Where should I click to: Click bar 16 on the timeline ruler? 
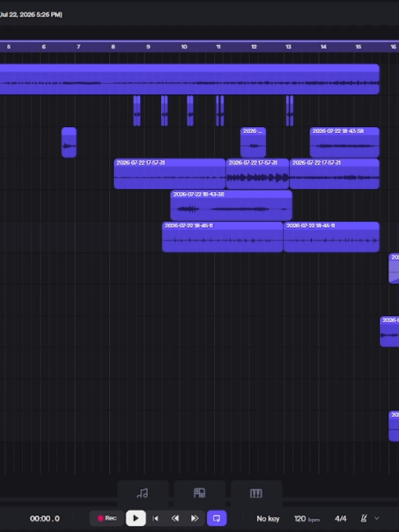(x=393, y=47)
